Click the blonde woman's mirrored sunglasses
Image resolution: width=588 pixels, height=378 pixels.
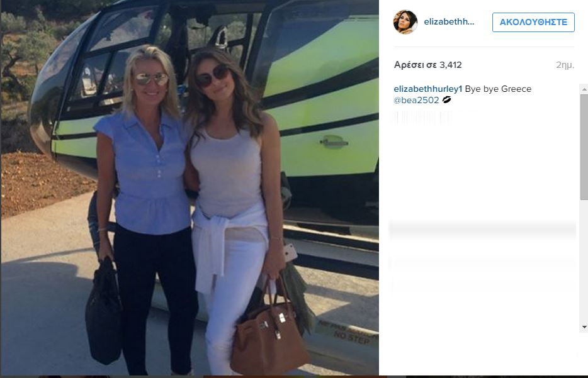tap(150, 79)
